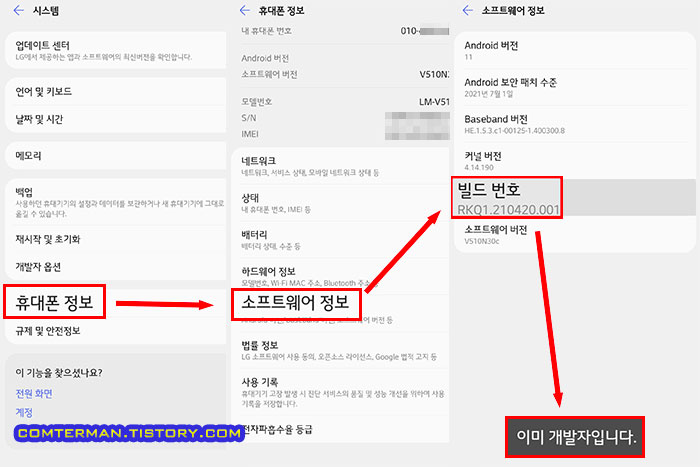The image size is (700, 467).
Task: Tap Android 보안 패치 수준 entry
Action: pos(575,88)
